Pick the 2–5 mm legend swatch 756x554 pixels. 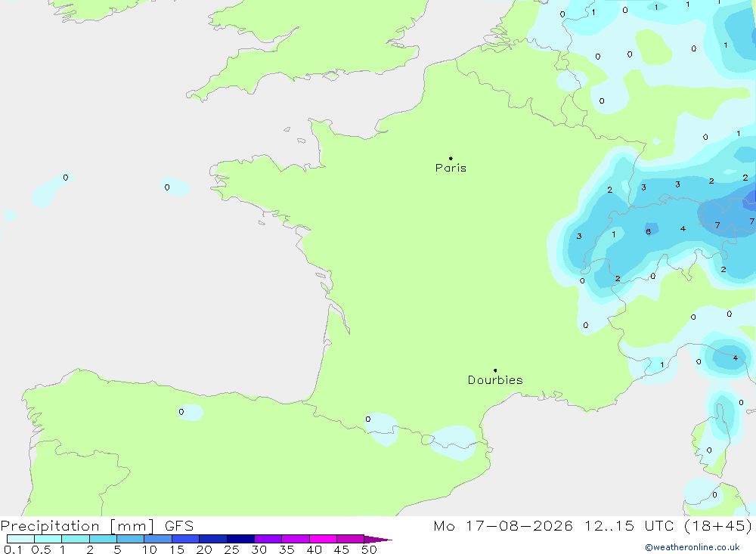click(x=103, y=539)
